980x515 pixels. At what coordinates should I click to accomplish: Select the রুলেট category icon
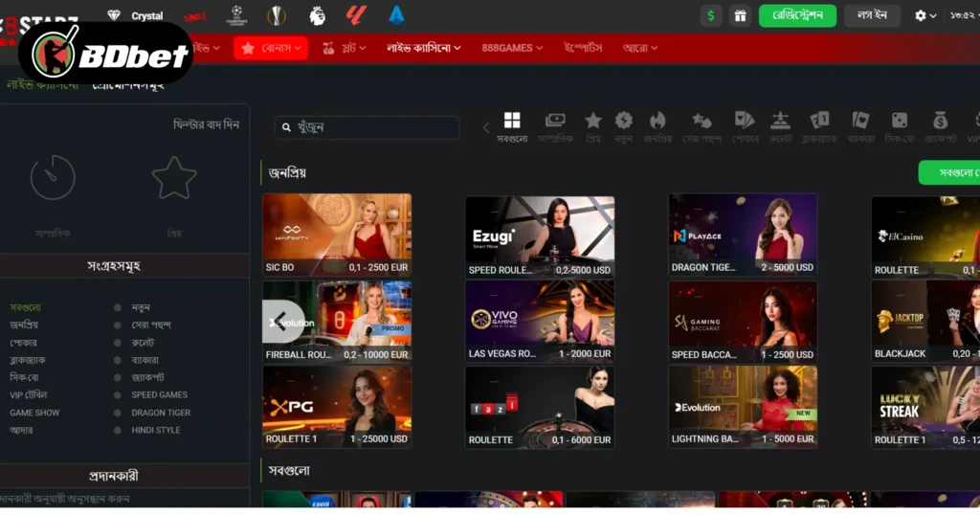[x=780, y=120]
